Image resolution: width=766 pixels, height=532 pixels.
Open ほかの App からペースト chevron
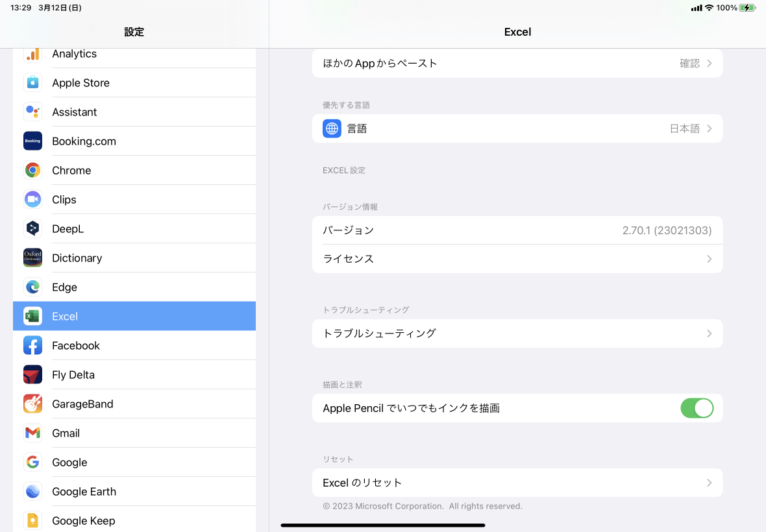(x=710, y=64)
